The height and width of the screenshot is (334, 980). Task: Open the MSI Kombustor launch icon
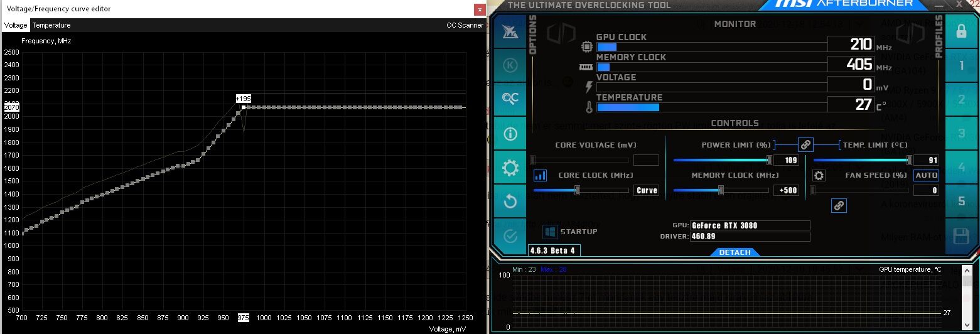(510, 31)
